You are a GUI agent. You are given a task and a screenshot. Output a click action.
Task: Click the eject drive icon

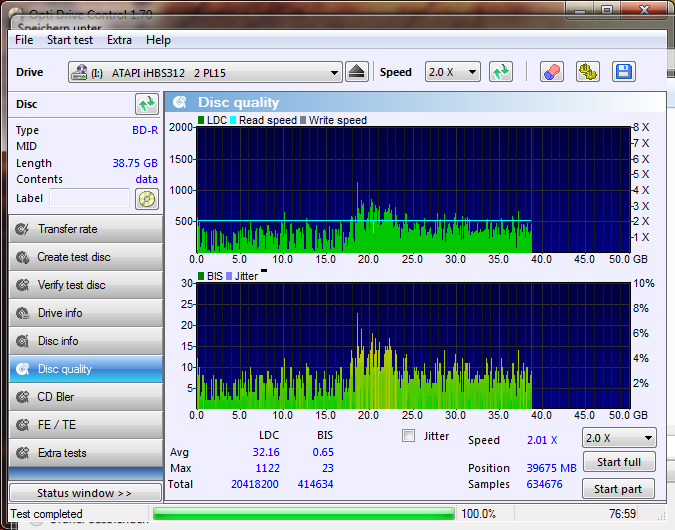click(x=358, y=72)
